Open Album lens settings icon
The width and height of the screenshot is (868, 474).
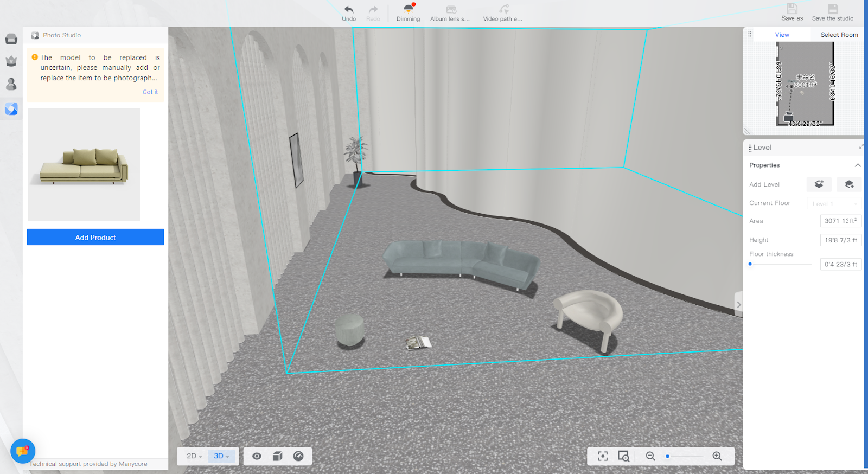[451, 10]
